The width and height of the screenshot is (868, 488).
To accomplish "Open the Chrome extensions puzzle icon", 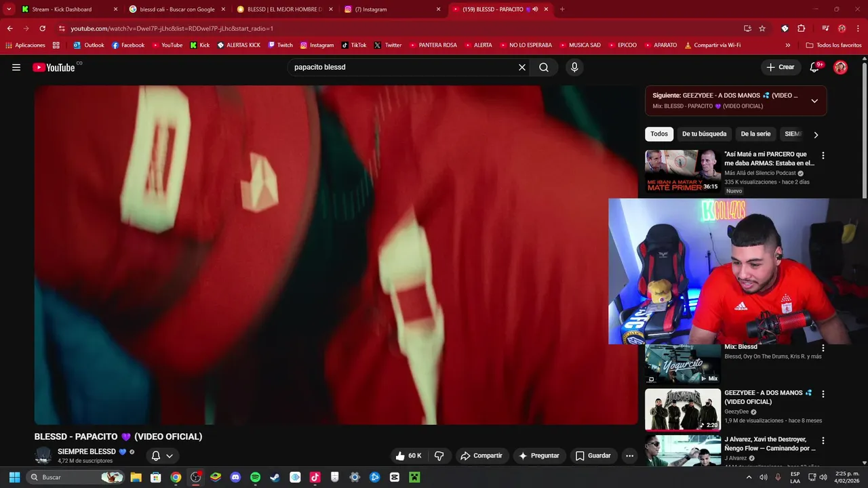I will point(801,28).
